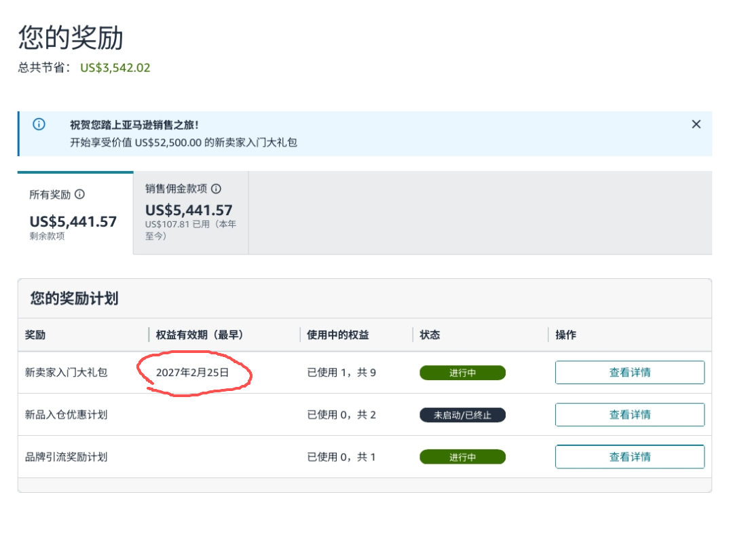The width and height of the screenshot is (729, 560).
Task: Click the info icon beside 销售佣金款项
Action: click(216, 189)
